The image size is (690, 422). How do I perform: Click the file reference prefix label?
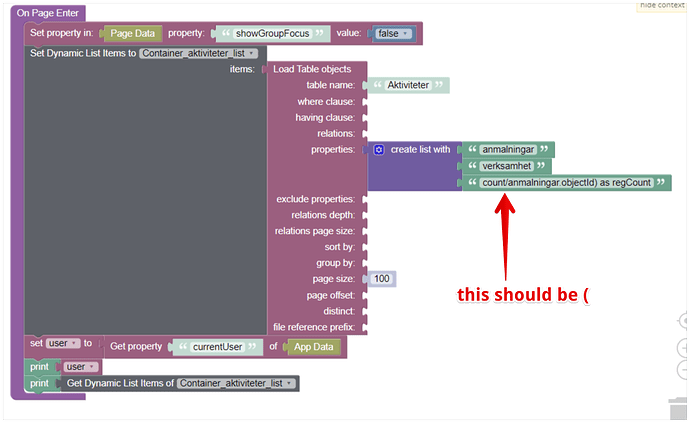click(x=314, y=327)
